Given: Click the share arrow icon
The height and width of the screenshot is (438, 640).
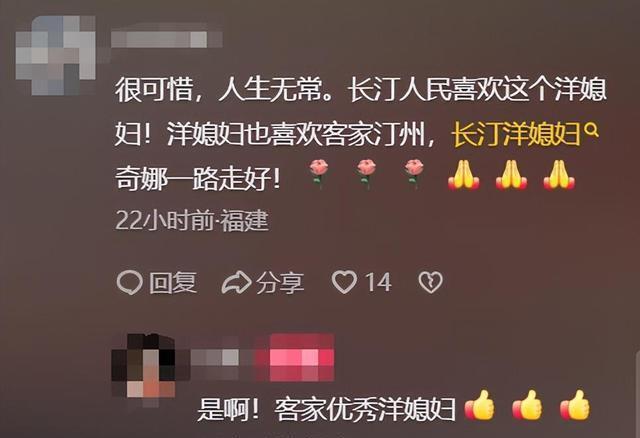Looking at the screenshot, I should tap(236, 282).
